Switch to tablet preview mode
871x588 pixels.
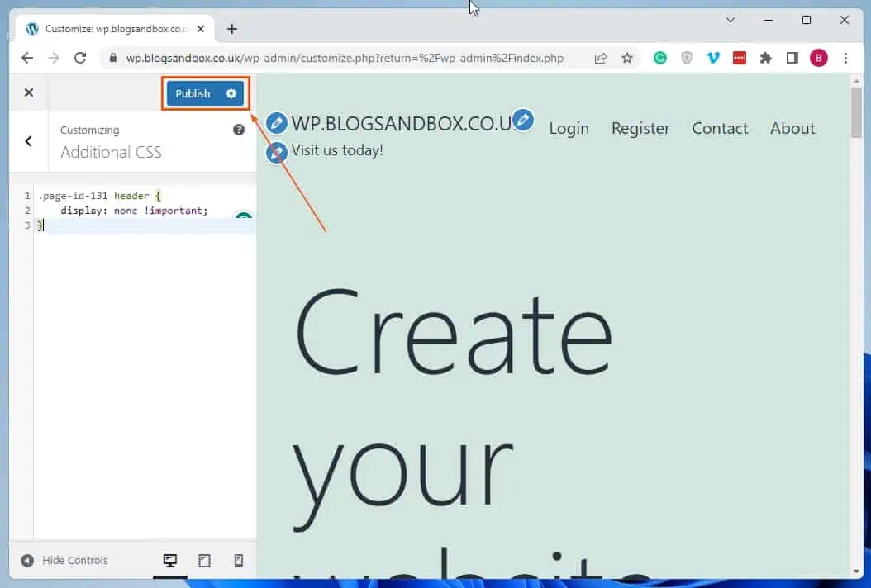tap(204, 560)
